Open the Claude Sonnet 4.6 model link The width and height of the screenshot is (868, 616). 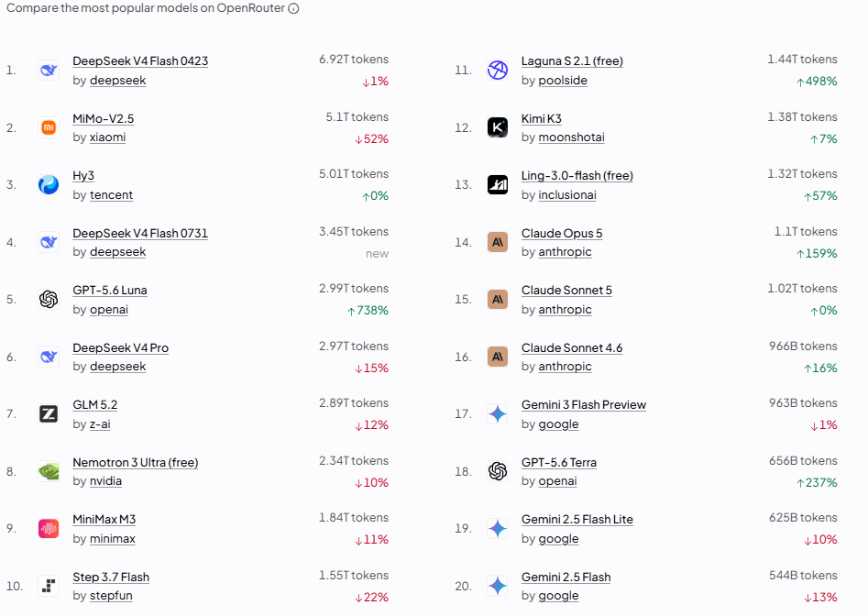(572, 348)
